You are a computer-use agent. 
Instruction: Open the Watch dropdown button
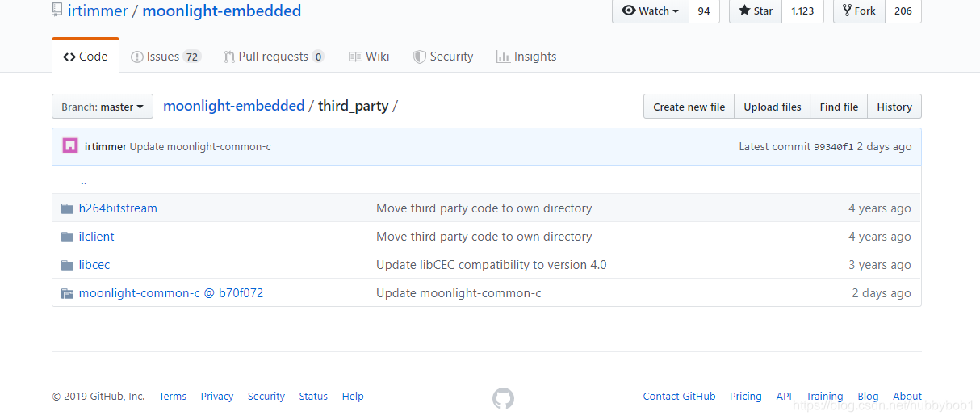(651, 10)
